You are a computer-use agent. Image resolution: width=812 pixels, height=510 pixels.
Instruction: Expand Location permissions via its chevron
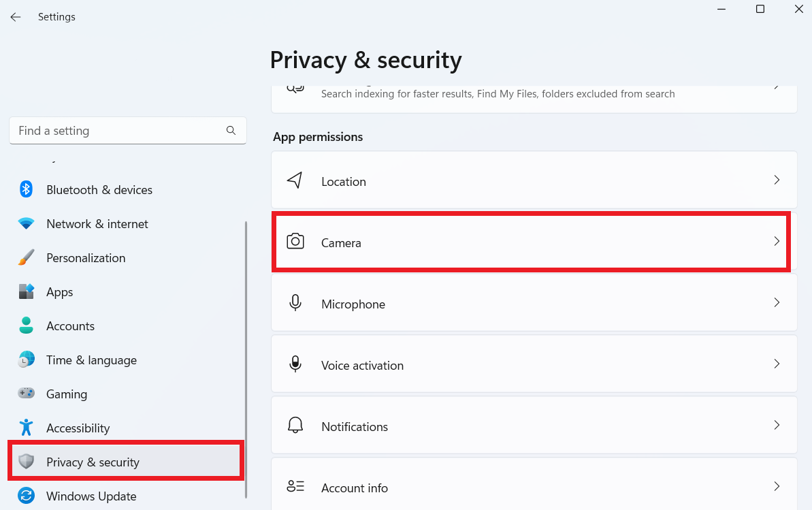(777, 180)
